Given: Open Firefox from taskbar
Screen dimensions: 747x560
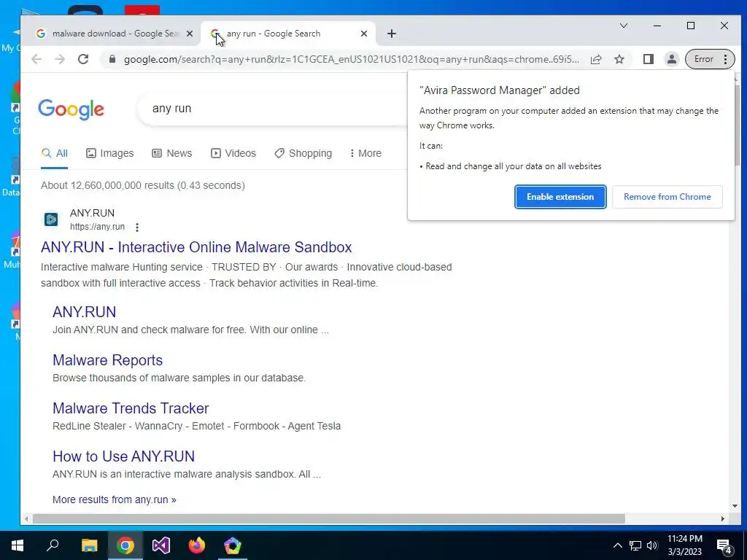Looking at the screenshot, I should [196, 545].
